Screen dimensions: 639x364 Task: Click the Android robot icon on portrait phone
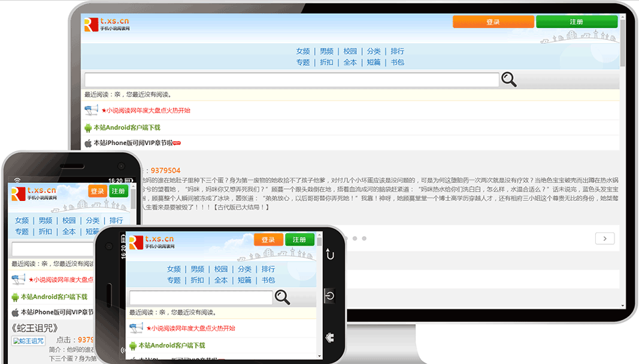pyautogui.click(x=15, y=297)
